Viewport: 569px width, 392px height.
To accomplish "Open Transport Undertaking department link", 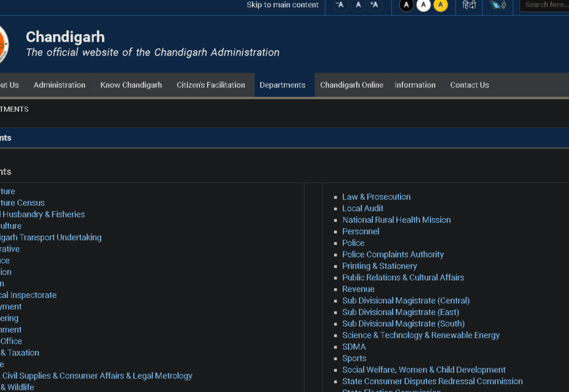I will coord(50,238).
